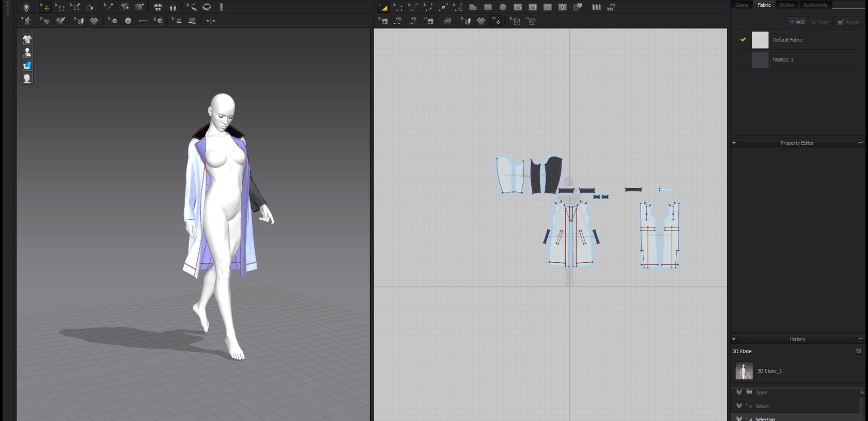Click the Add fabric button
Viewport: 868px width, 421px height.
pyautogui.click(x=797, y=22)
